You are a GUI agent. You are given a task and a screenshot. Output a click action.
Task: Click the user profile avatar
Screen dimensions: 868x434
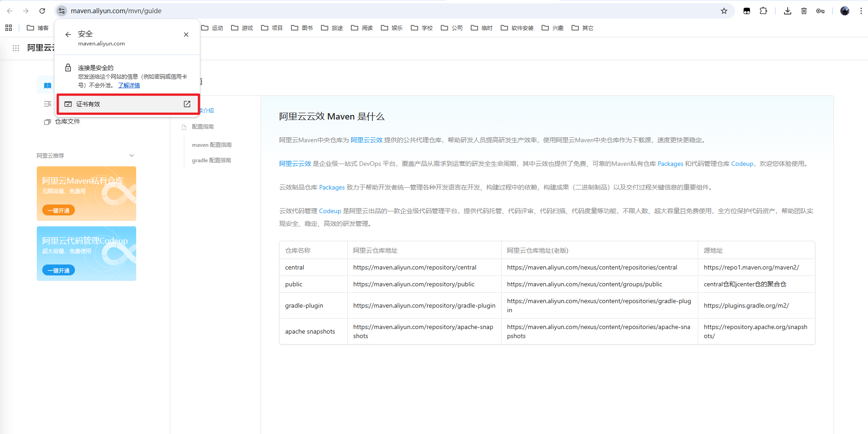click(x=844, y=11)
